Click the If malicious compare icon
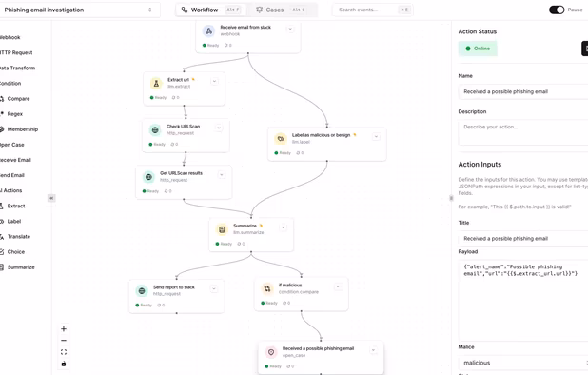Screen dimensions: 588x375 click(267, 288)
